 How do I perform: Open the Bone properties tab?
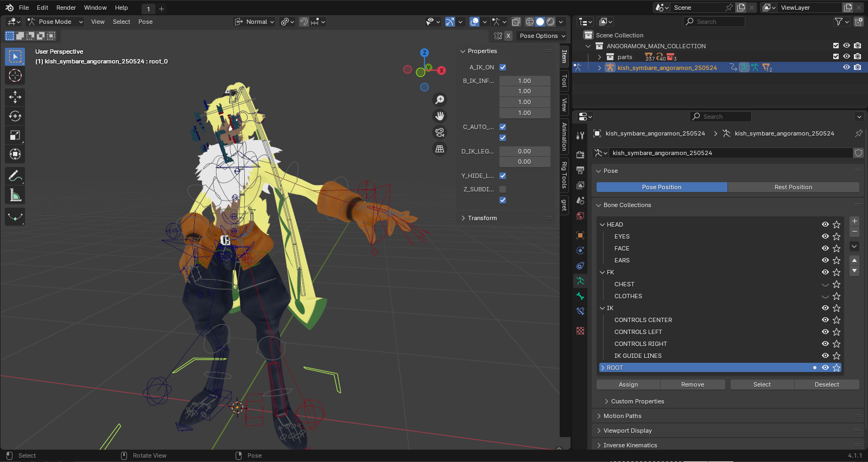(580, 296)
